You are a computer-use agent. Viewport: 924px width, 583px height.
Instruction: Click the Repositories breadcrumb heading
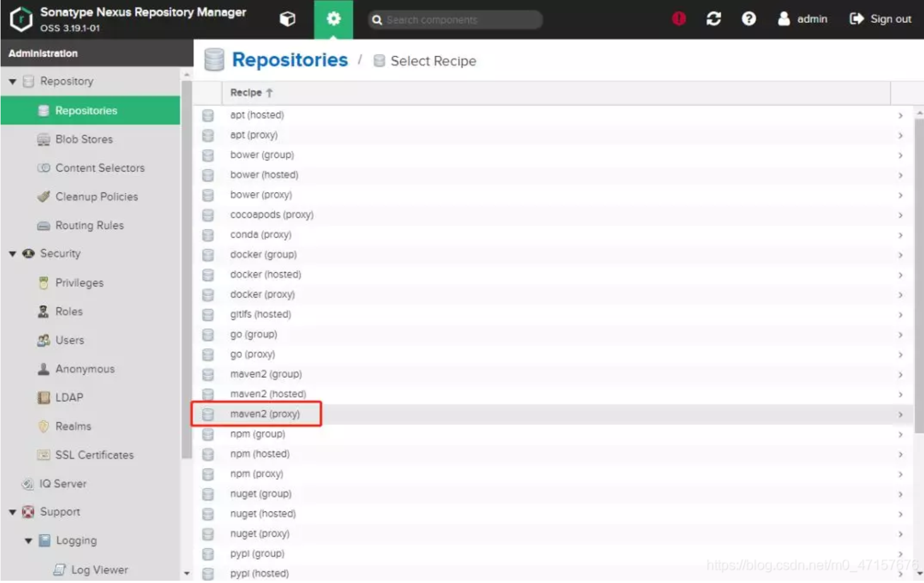pos(289,59)
